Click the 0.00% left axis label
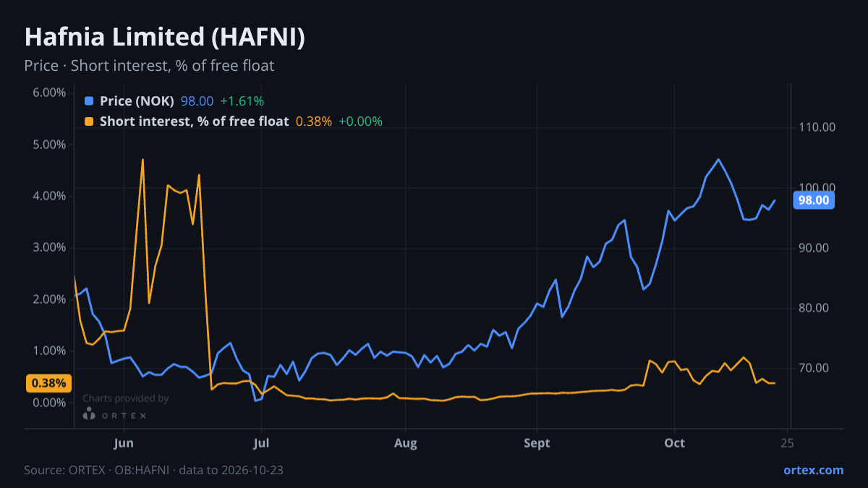The height and width of the screenshot is (488, 868). (x=49, y=403)
